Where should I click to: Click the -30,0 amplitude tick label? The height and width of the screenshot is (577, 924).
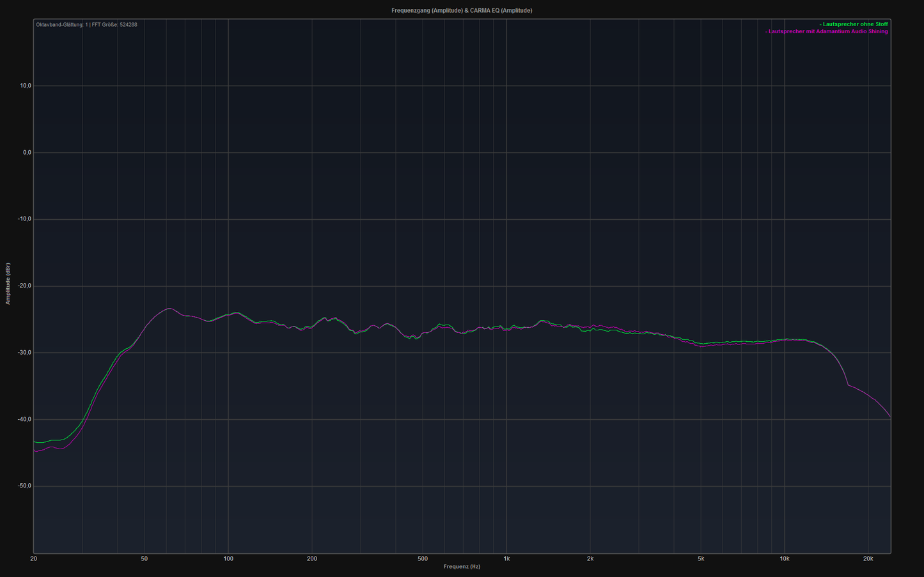point(24,353)
